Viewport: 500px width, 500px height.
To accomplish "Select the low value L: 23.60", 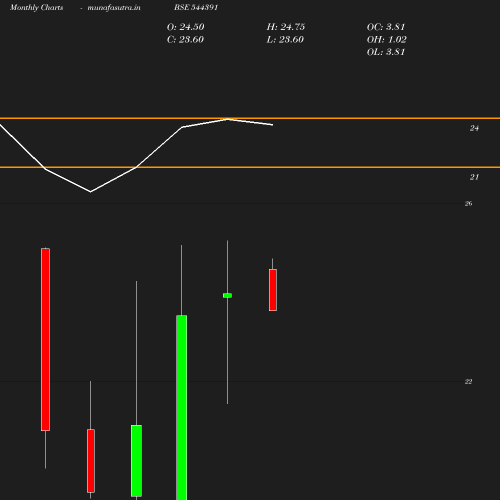I will [285, 39].
